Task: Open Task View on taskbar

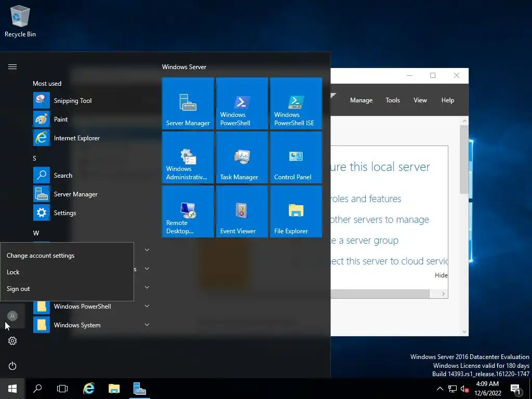Action: [x=62, y=389]
